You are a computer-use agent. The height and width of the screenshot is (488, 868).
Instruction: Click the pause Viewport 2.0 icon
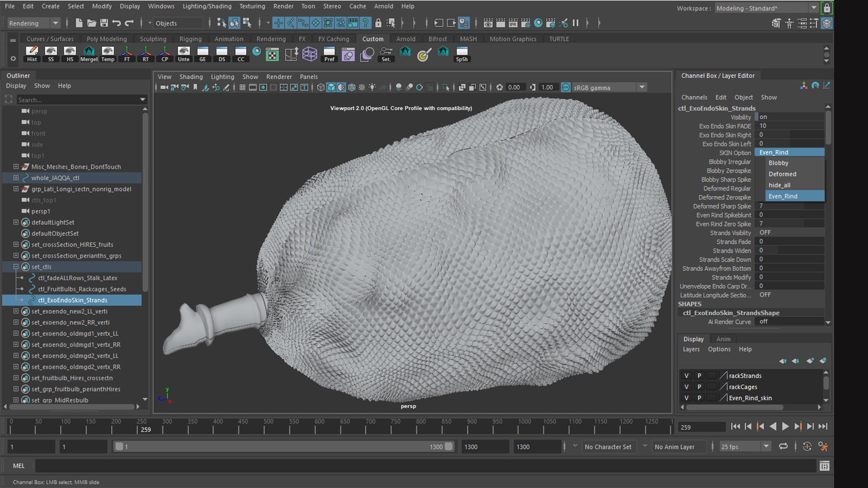[x=576, y=23]
